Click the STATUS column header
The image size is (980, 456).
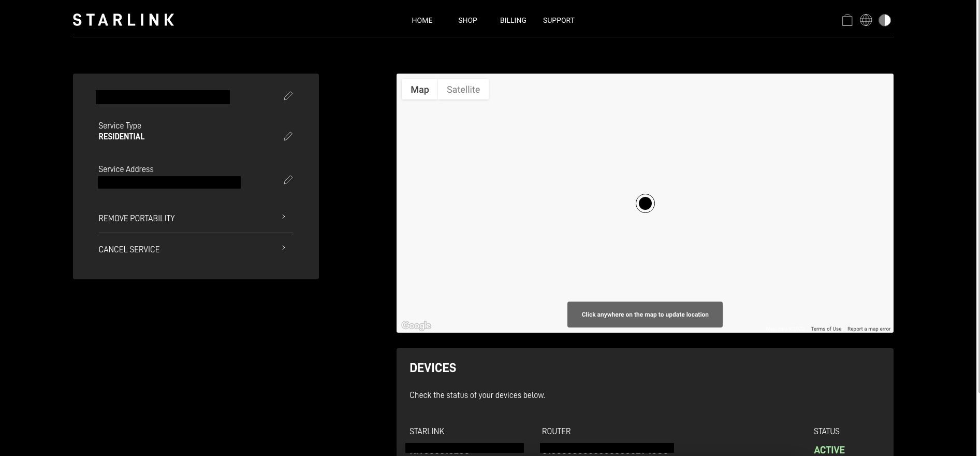click(827, 431)
